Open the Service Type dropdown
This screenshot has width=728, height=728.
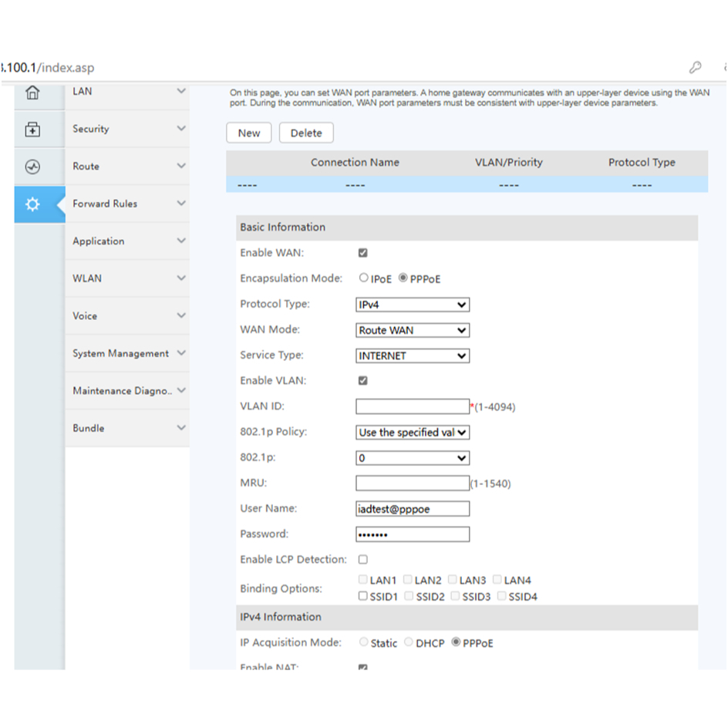click(413, 356)
